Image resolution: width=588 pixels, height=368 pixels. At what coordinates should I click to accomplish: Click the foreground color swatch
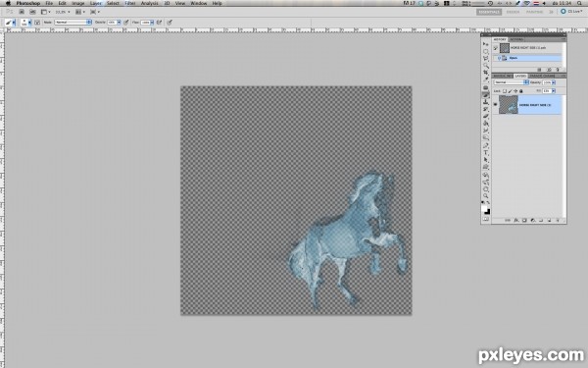484,208
